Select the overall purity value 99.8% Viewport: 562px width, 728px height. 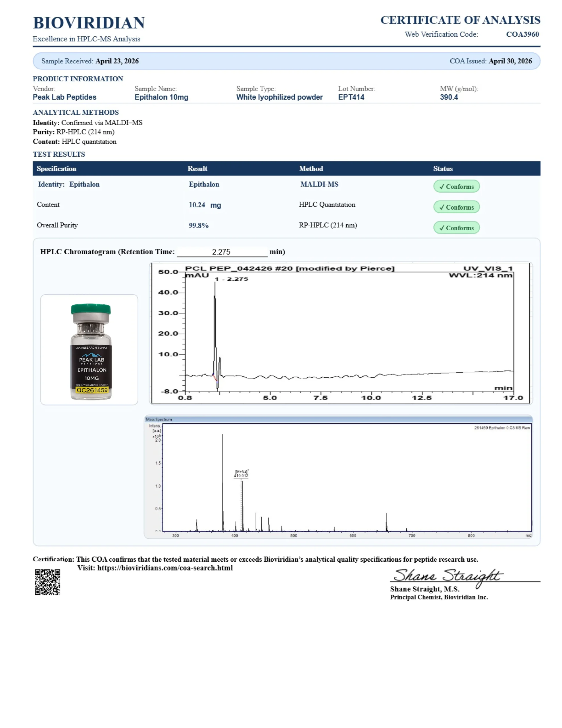click(199, 226)
